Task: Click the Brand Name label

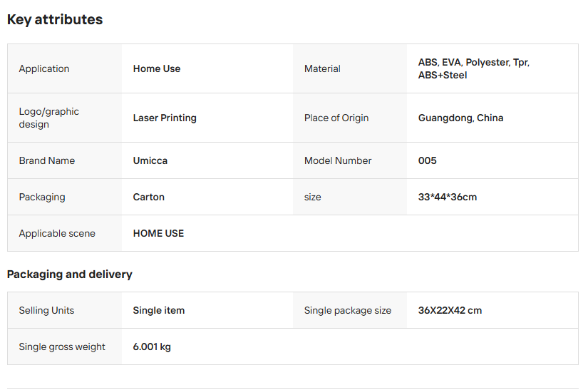Action: point(47,161)
